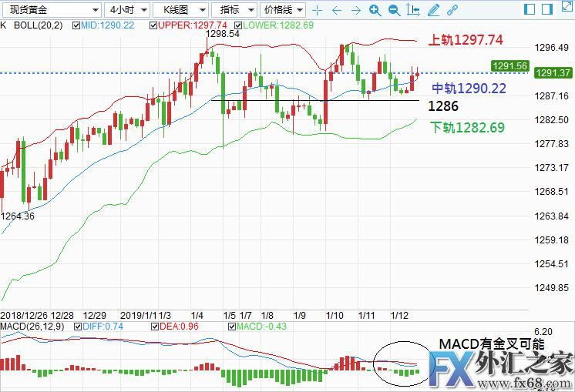Viewport: 575px width, 392px height.
Task: Click the MACD(26,12,9) indicator label
Action: point(34,327)
